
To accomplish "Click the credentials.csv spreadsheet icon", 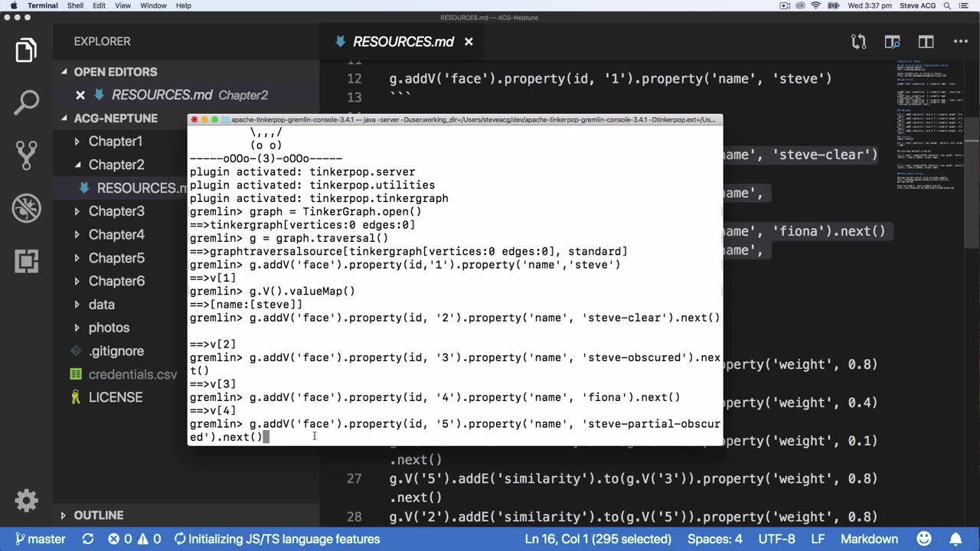I will 76,374.
